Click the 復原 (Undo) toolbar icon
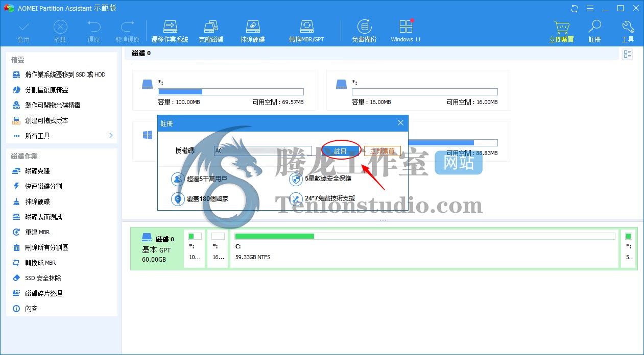Viewport: 644px width, 355px height. pyautogui.click(x=93, y=31)
